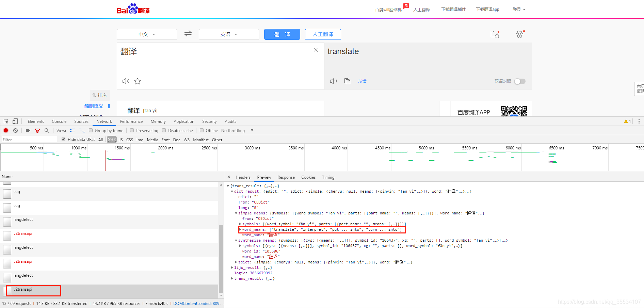Switch to the Sources tab

click(81, 121)
